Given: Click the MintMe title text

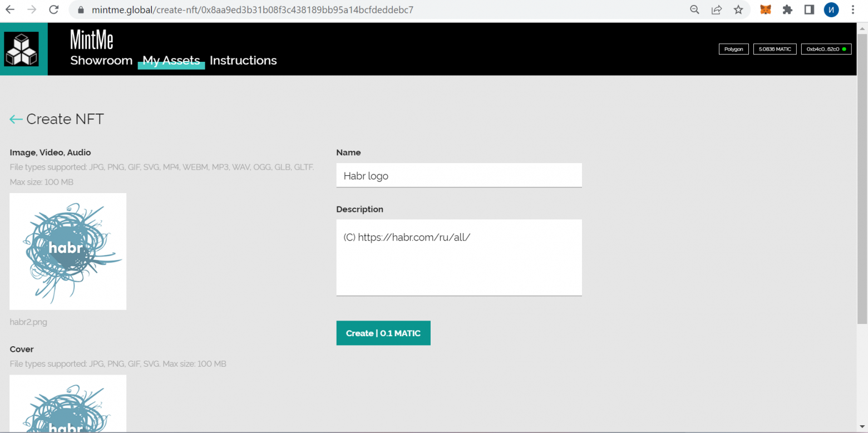Looking at the screenshot, I should click(x=92, y=39).
